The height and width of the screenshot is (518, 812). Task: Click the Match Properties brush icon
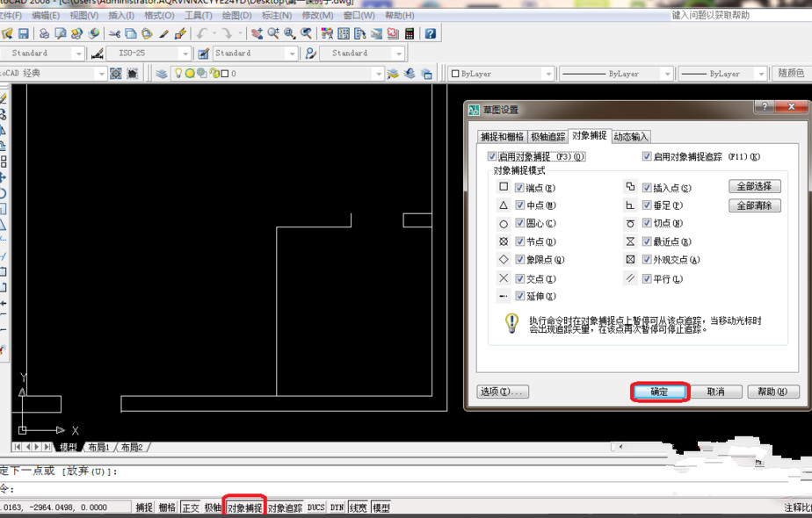coord(180,34)
